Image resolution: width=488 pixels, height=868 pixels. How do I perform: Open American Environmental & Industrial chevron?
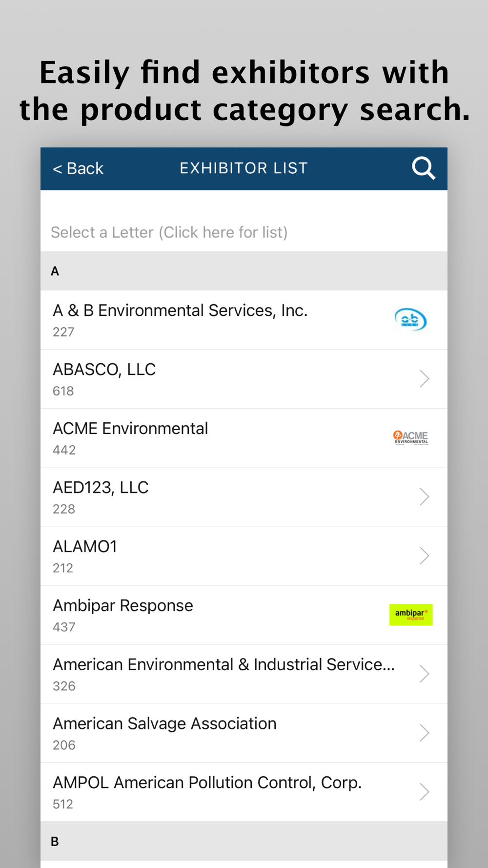pyautogui.click(x=424, y=674)
